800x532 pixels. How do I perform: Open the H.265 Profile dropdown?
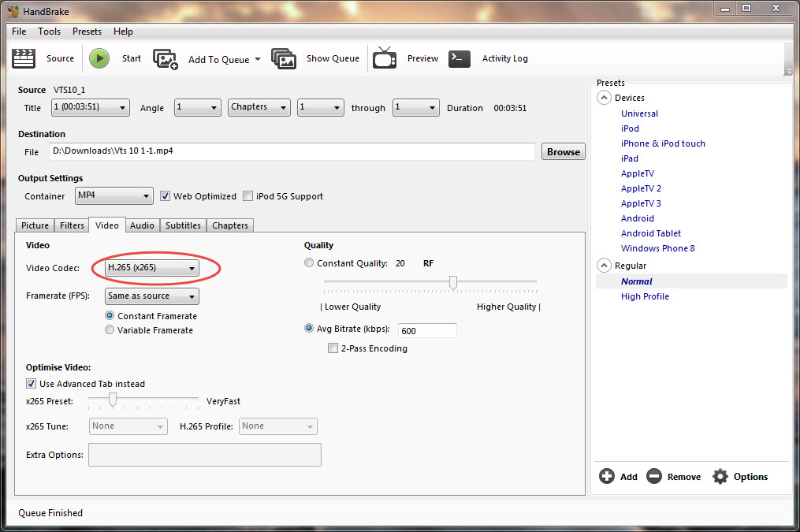pos(278,426)
